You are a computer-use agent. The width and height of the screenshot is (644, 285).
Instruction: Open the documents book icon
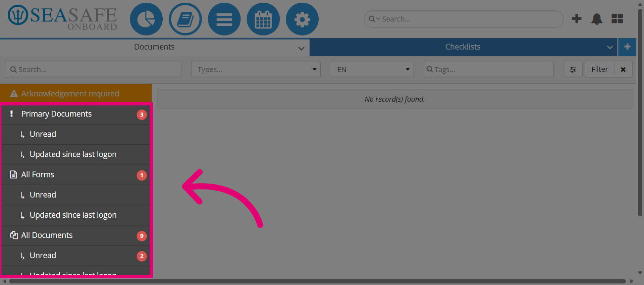pyautogui.click(x=185, y=19)
